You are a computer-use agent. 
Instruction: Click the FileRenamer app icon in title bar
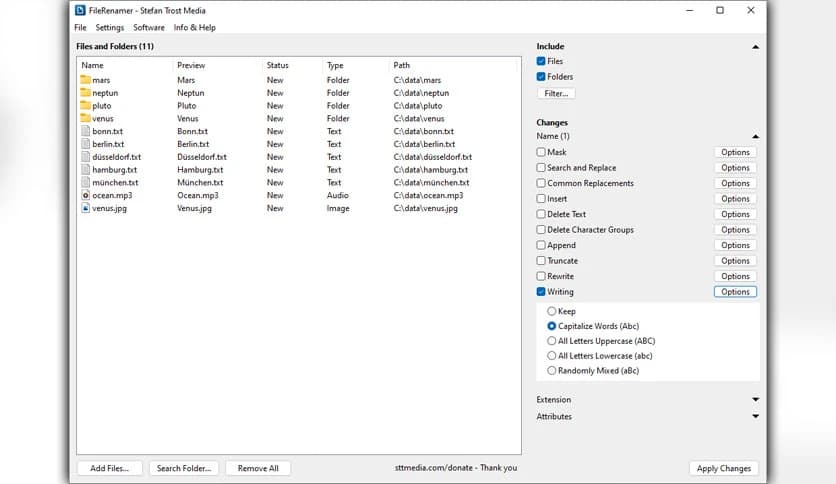pos(80,10)
